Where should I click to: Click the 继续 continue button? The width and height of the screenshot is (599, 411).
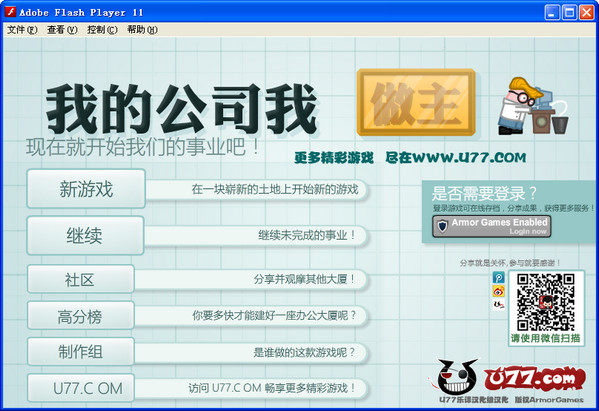[x=85, y=235]
